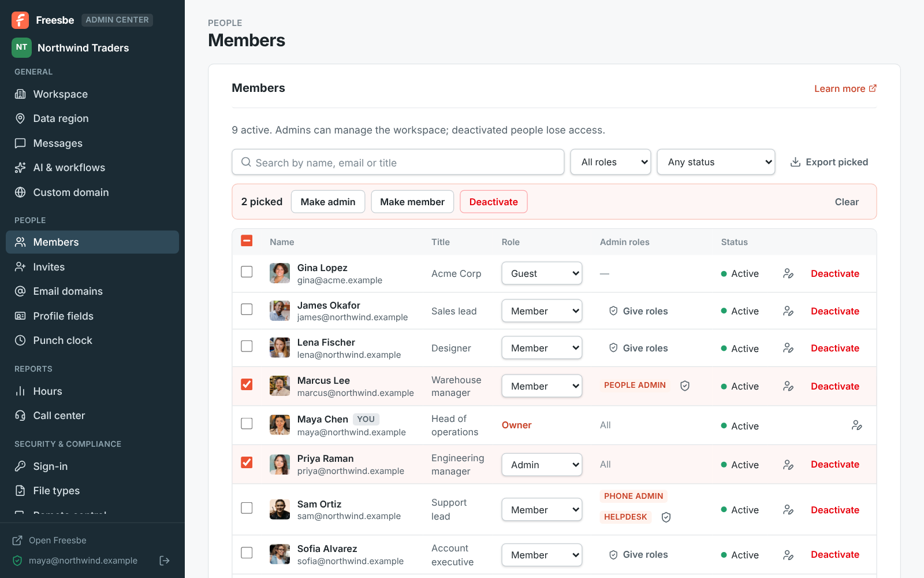Check James Okafor's row checkbox
This screenshot has width=924, height=578.
pos(247,309)
